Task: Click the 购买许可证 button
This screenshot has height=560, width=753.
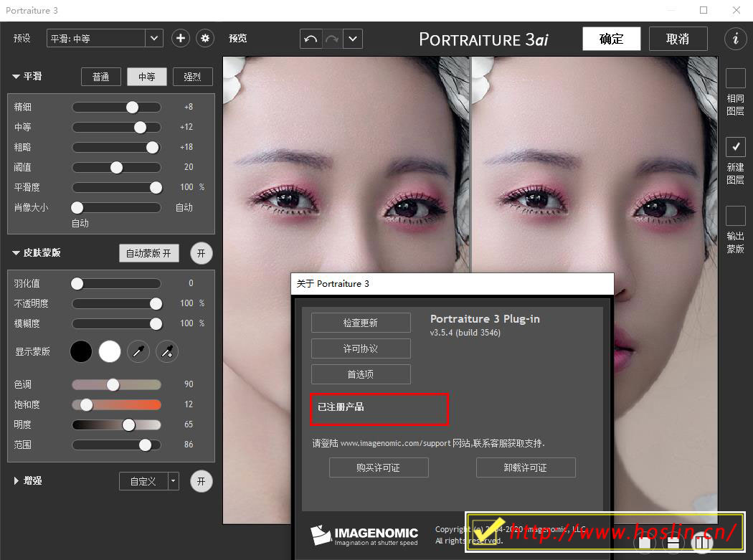Action: click(379, 468)
